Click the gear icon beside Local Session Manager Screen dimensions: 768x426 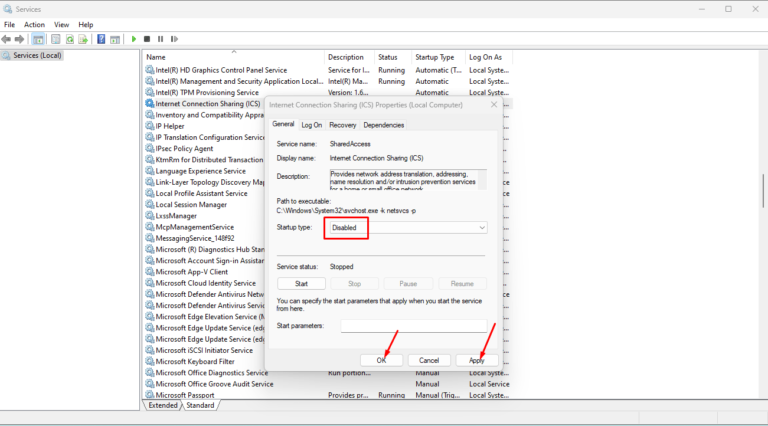(149, 204)
